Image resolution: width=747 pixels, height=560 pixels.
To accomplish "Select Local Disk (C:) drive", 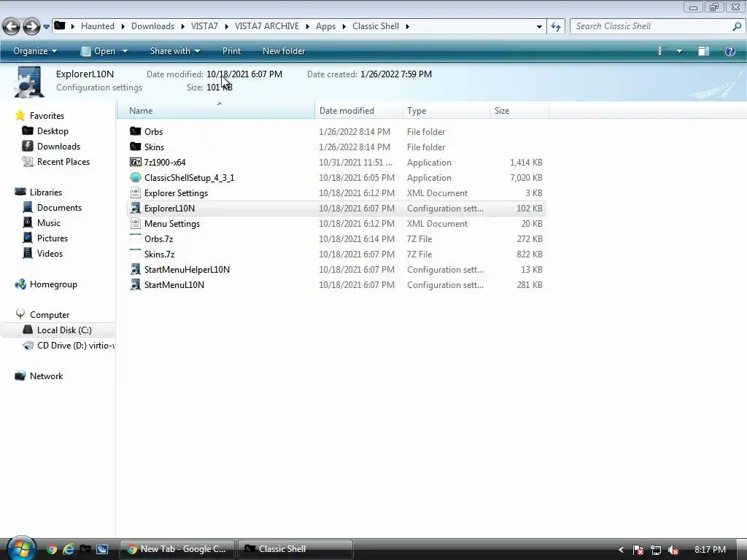I will [x=64, y=330].
